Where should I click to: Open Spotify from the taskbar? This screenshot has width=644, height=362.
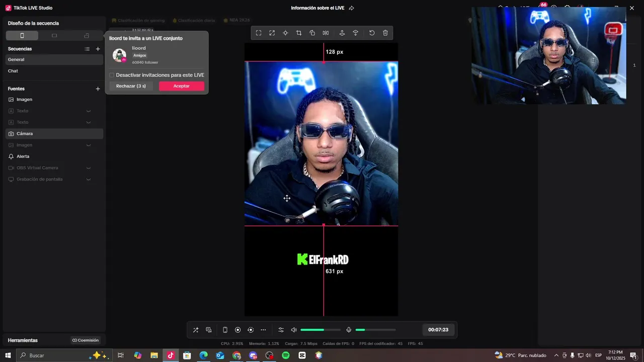286,355
